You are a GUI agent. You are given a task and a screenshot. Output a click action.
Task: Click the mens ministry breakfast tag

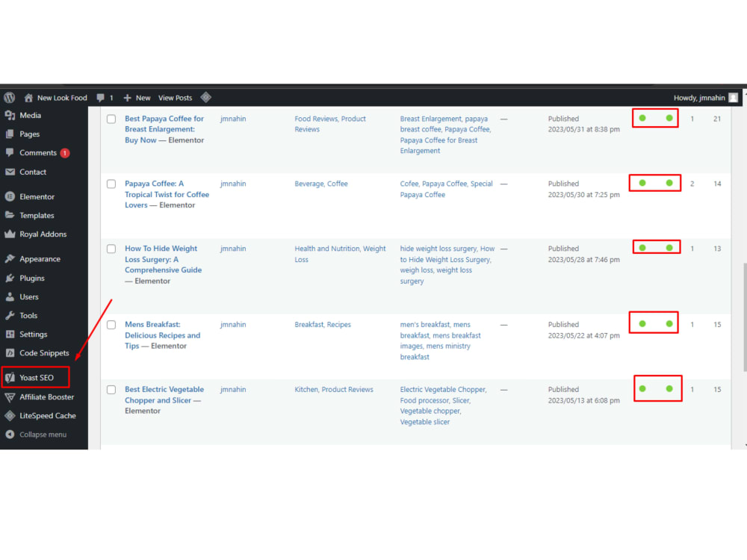436,352
